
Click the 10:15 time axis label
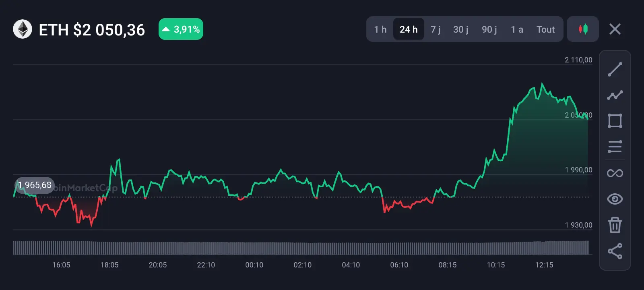[496, 265]
